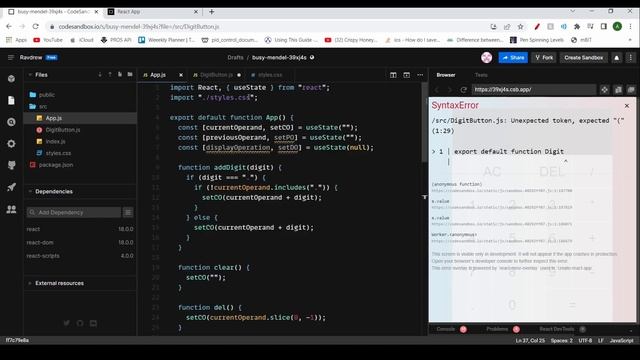The width and height of the screenshot is (640, 360).
Task: Click the download arrow icon in Files header
Action: 100,75
